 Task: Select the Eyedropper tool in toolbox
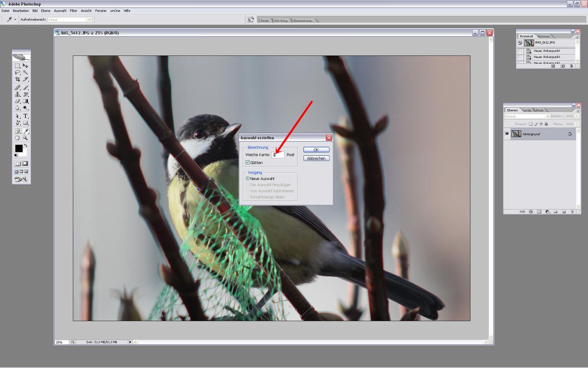click(x=25, y=131)
